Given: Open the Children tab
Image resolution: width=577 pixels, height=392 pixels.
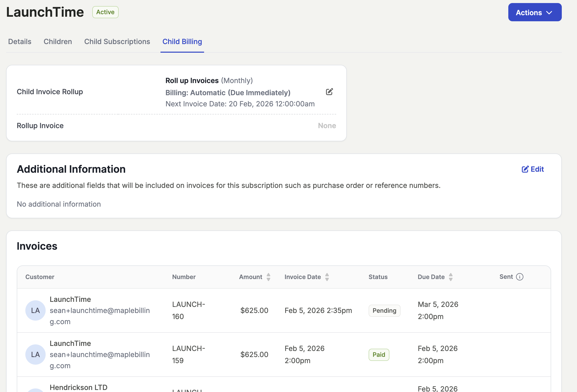Looking at the screenshot, I should [58, 42].
